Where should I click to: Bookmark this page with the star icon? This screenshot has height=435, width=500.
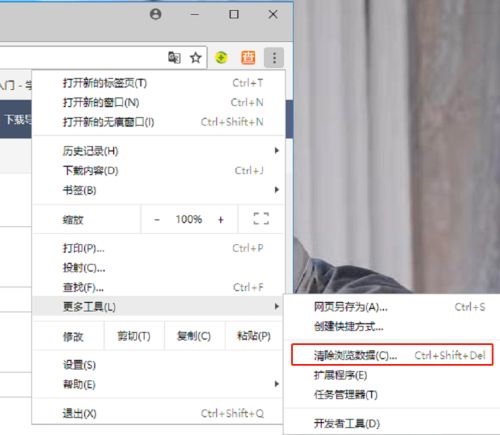(x=195, y=58)
